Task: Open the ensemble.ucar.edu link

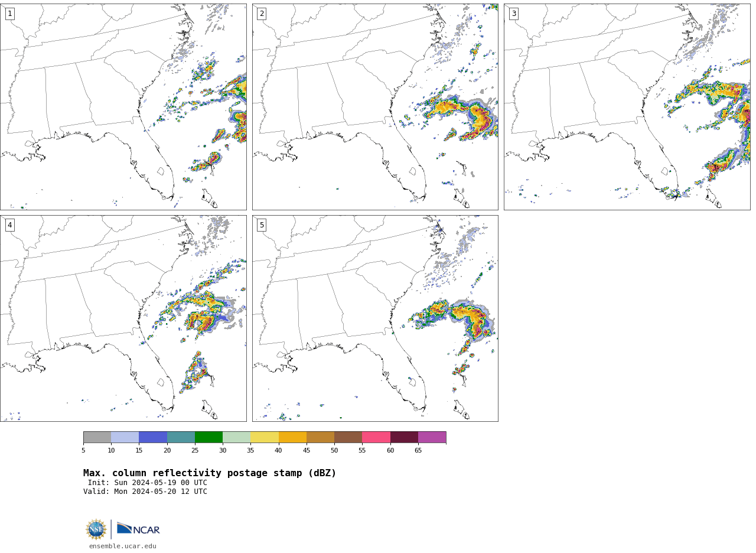Action: 123,547
